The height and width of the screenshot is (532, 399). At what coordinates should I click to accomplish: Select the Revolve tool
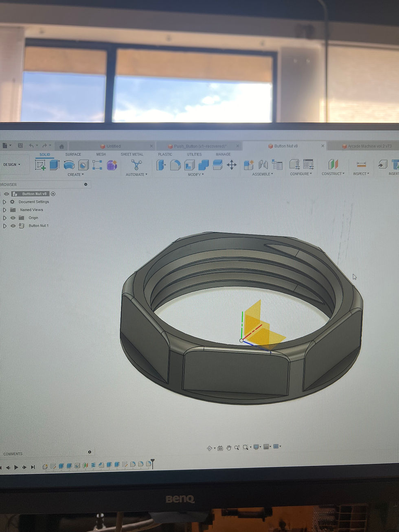tap(69, 165)
